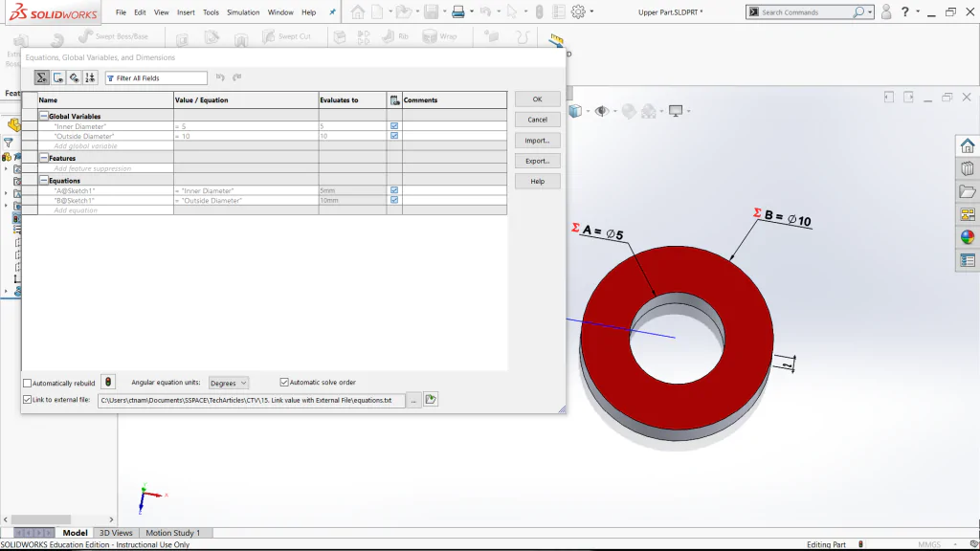Viewport: 980px width, 551px height.
Task: Open Appearances, Scenes and Decals pane
Action: [x=967, y=237]
